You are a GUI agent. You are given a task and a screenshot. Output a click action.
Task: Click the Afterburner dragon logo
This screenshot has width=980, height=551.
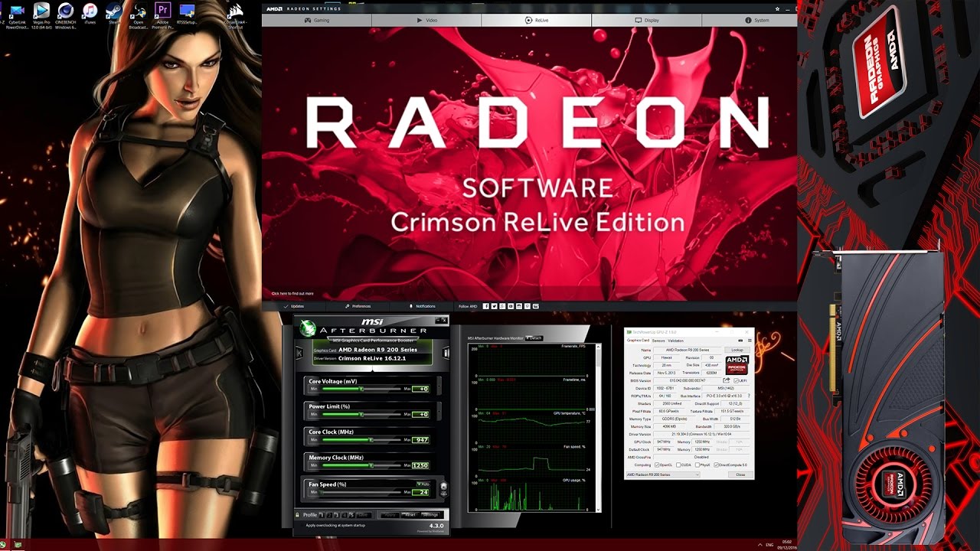(308, 328)
